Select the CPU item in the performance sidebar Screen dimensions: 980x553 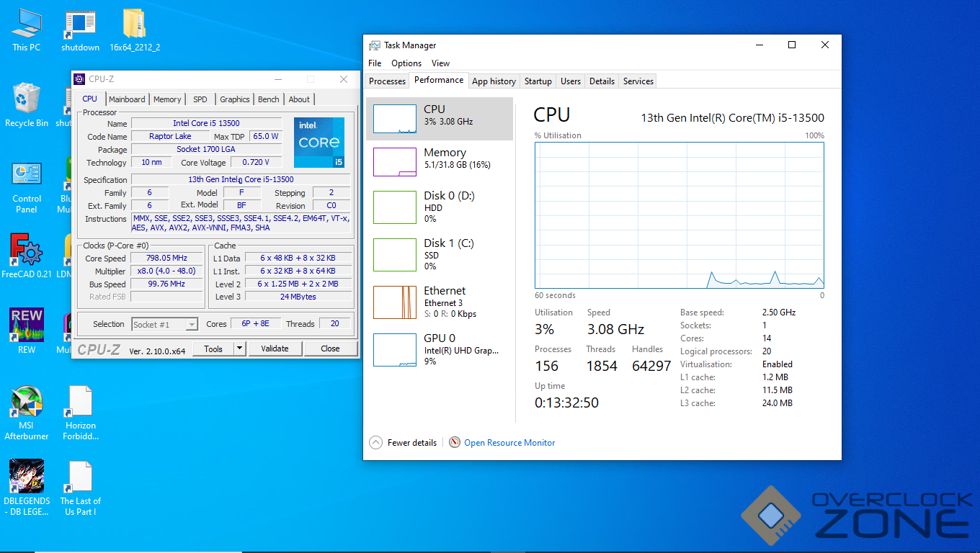tap(440, 119)
